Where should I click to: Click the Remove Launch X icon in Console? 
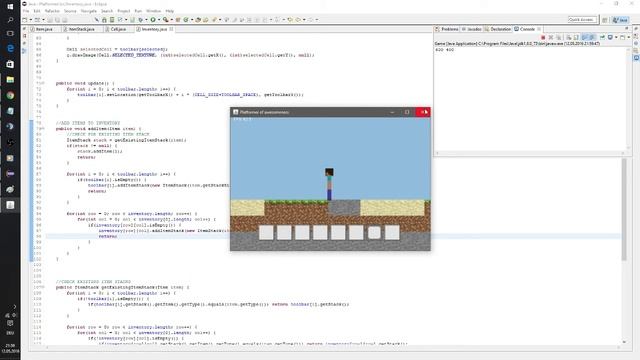point(551,37)
